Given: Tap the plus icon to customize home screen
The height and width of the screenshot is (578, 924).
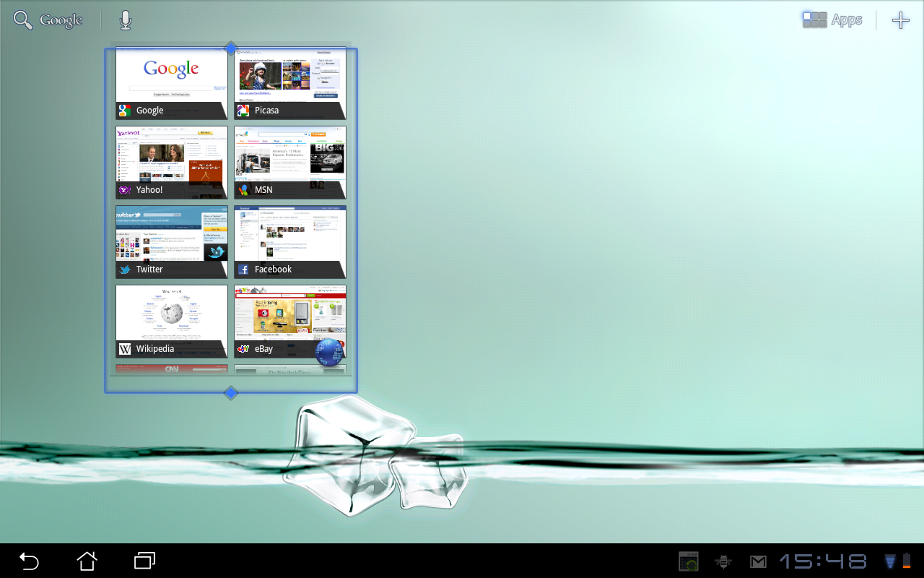Looking at the screenshot, I should pos(901,20).
